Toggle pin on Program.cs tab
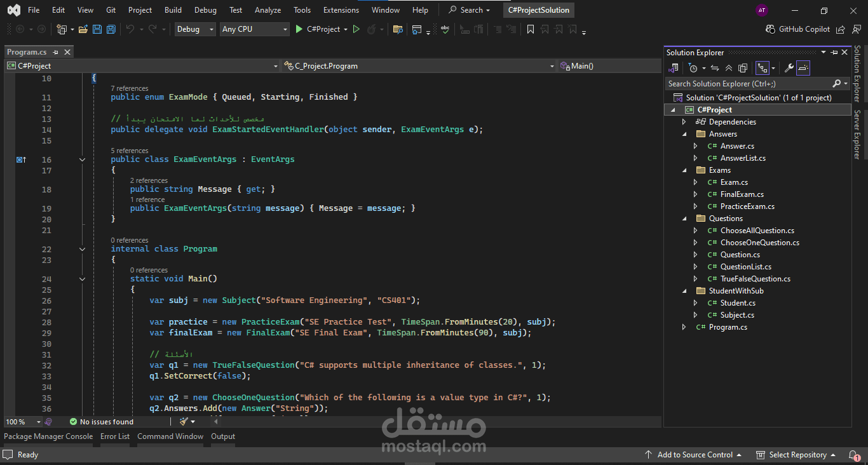 [56, 53]
